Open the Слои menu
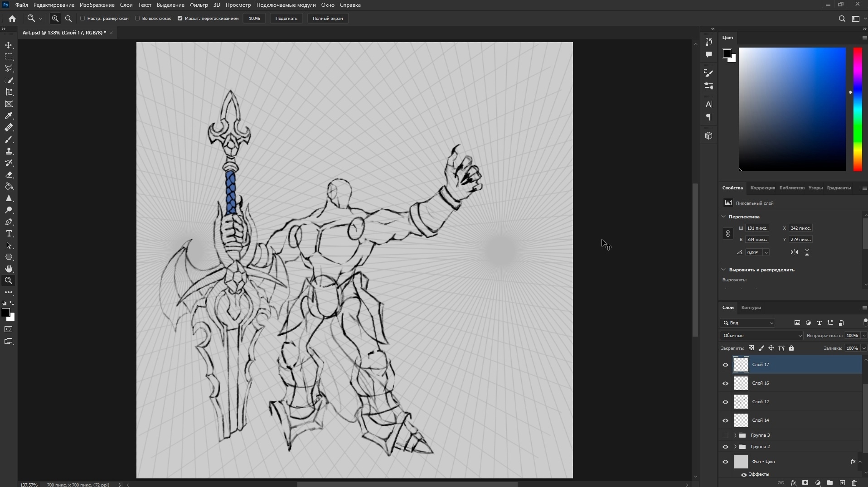Viewport: 868px width, 487px height. click(126, 5)
